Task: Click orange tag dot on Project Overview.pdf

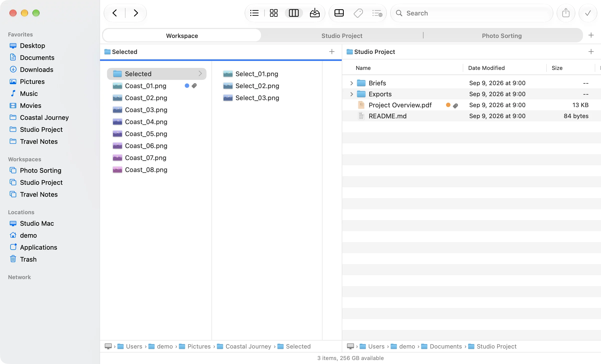Action: 448,105
